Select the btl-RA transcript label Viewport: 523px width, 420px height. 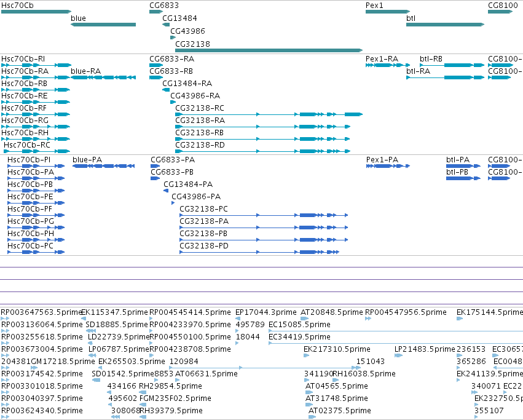(x=419, y=71)
